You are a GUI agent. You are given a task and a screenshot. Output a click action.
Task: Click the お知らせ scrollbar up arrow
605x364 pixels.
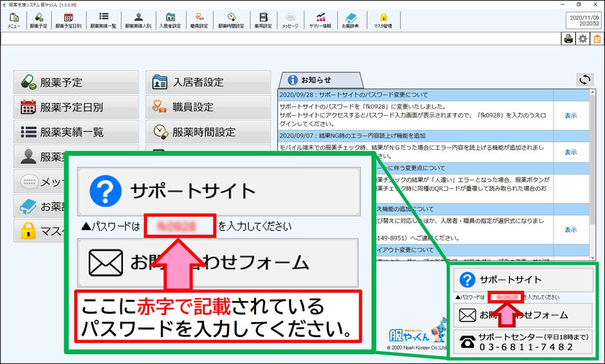click(593, 93)
